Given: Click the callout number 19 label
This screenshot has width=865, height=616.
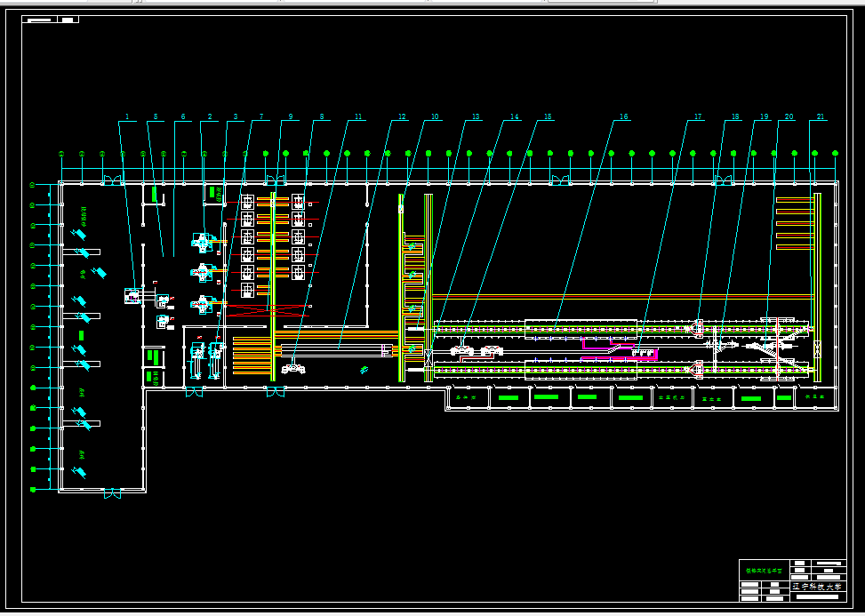Looking at the screenshot, I should tap(764, 117).
